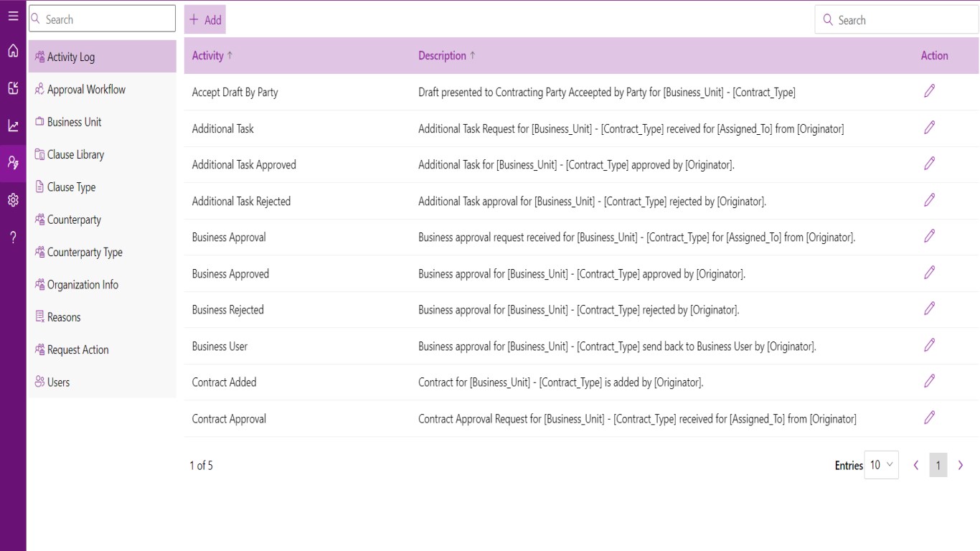
Task: Open Counterparty Type from the side menu
Action: click(x=85, y=253)
